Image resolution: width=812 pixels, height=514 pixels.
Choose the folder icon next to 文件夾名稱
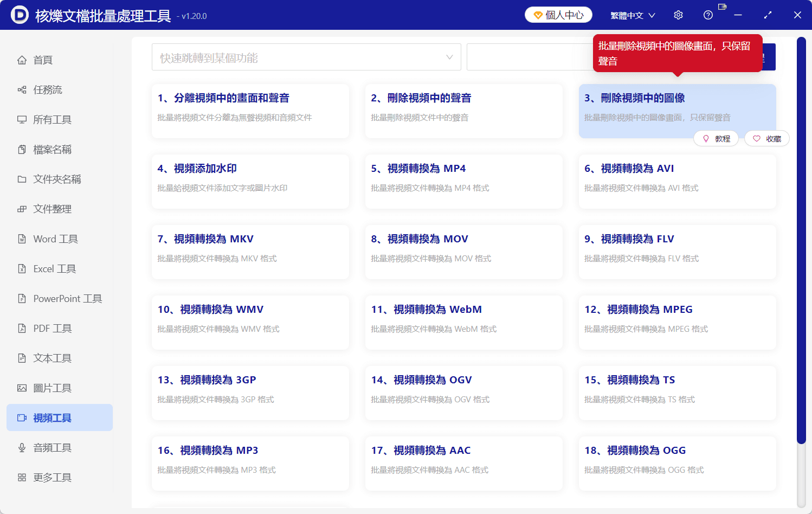click(x=22, y=179)
